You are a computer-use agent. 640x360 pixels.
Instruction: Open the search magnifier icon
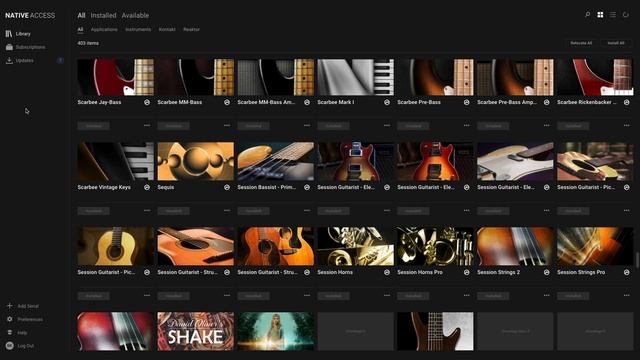coord(587,15)
